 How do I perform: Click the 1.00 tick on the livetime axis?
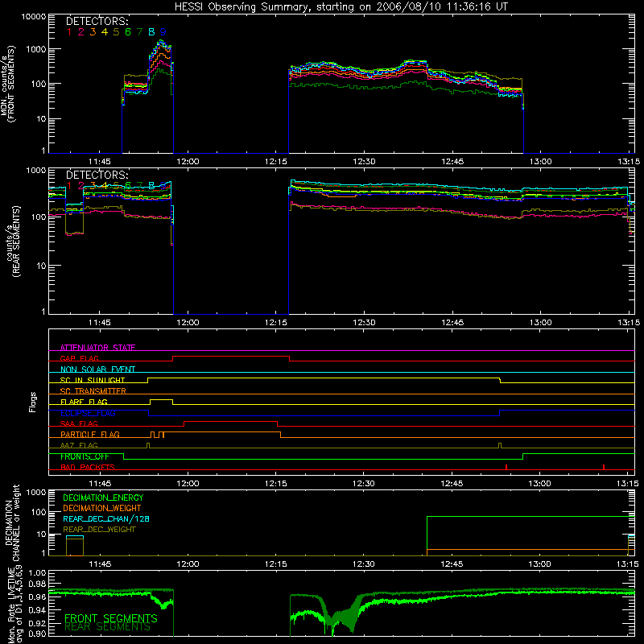(x=37, y=573)
